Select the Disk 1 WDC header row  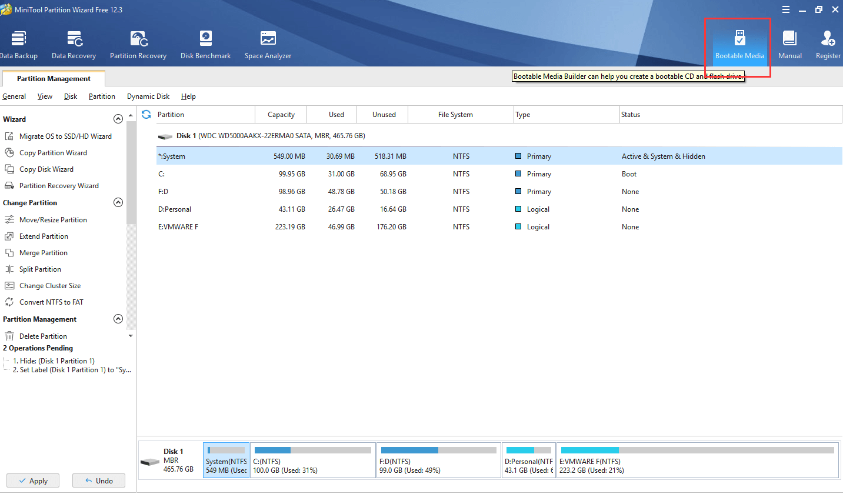pyautogui.click(x=499, y=136)
